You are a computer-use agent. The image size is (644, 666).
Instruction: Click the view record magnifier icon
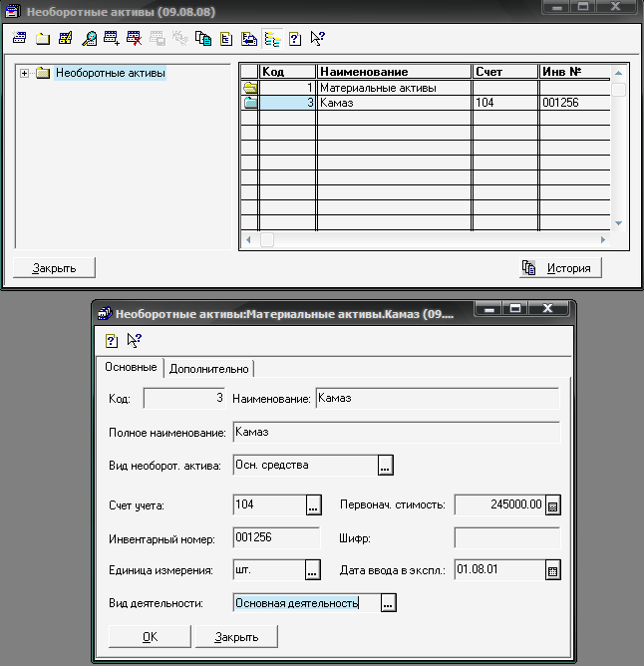pos(89,39)
